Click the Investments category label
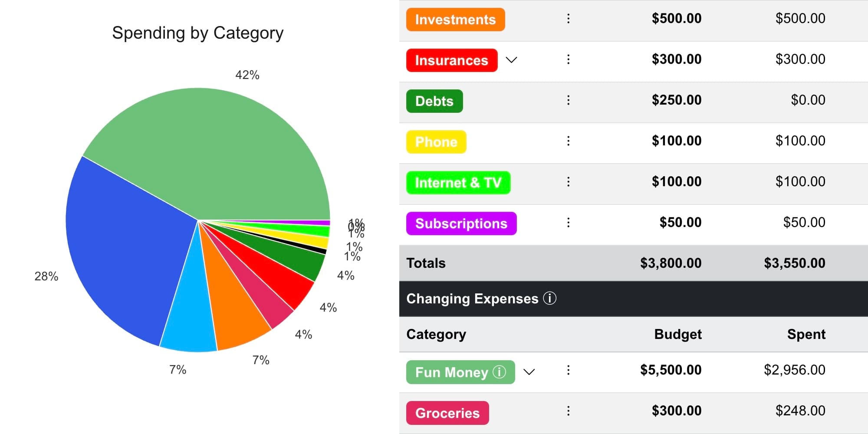Image resolution: width=868 pixels, height=434 pixels. pos(455,20)
